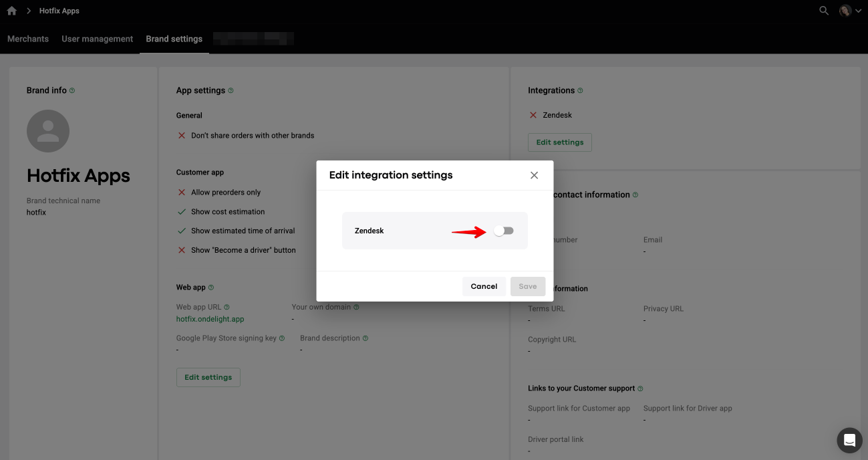
Task: Toggle the Zendesk integration switch
Action: 504,231
